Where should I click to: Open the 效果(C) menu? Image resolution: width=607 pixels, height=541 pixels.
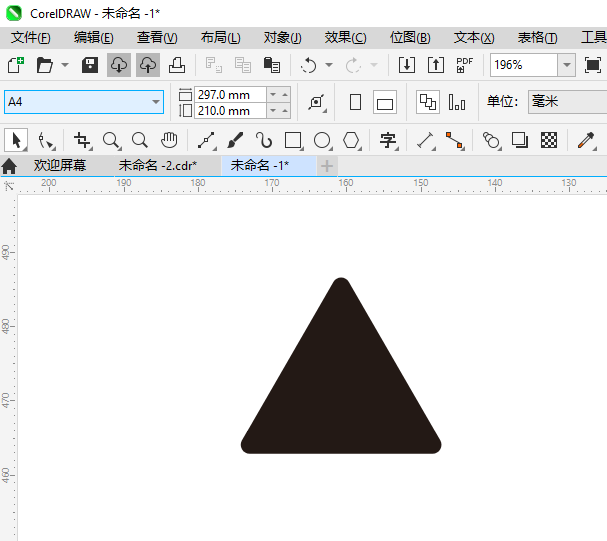(x=345, y=38)
